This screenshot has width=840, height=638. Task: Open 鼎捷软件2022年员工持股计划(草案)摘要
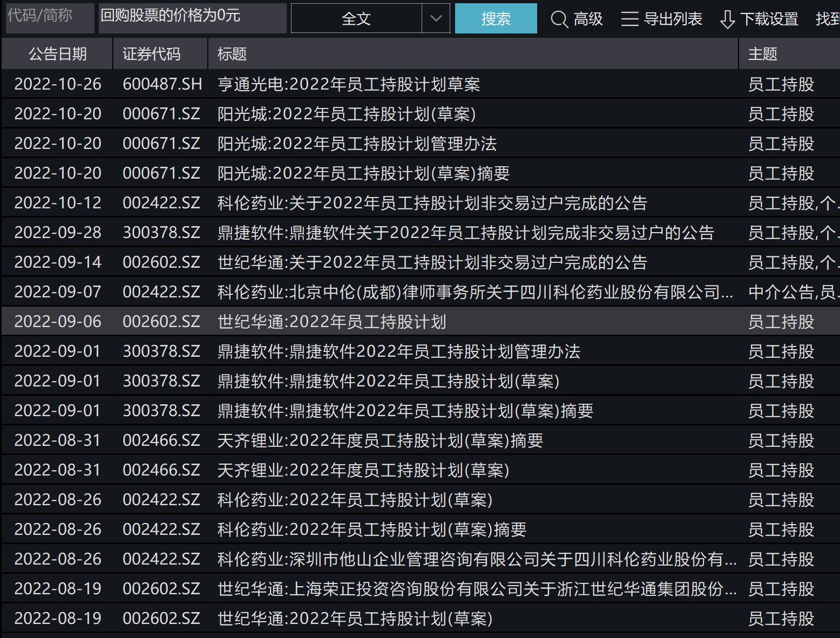click(405, 411)
